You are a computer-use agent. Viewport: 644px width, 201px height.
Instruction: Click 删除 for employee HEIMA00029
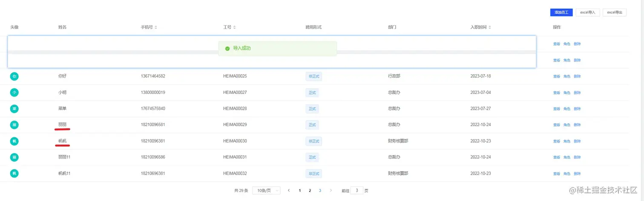(577, 125)
